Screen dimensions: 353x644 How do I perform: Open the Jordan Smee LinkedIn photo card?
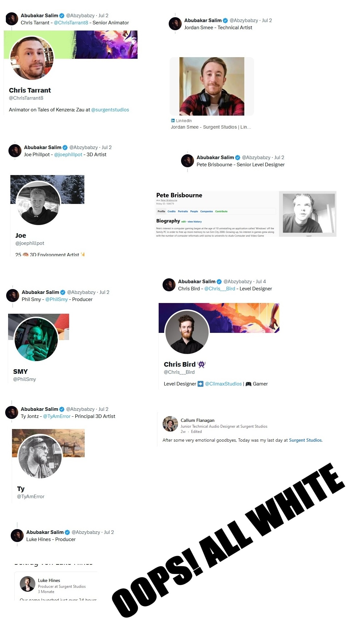click(x=212, y=86)
